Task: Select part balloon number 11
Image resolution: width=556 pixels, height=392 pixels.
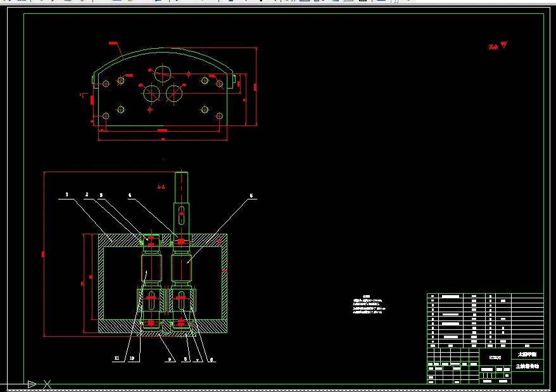Action: point(117,358)
